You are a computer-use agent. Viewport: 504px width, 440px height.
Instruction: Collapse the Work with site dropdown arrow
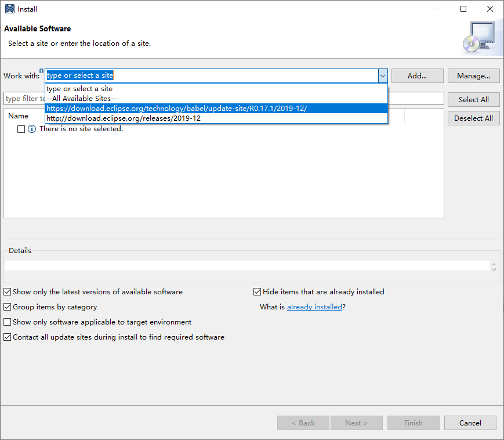382,76
